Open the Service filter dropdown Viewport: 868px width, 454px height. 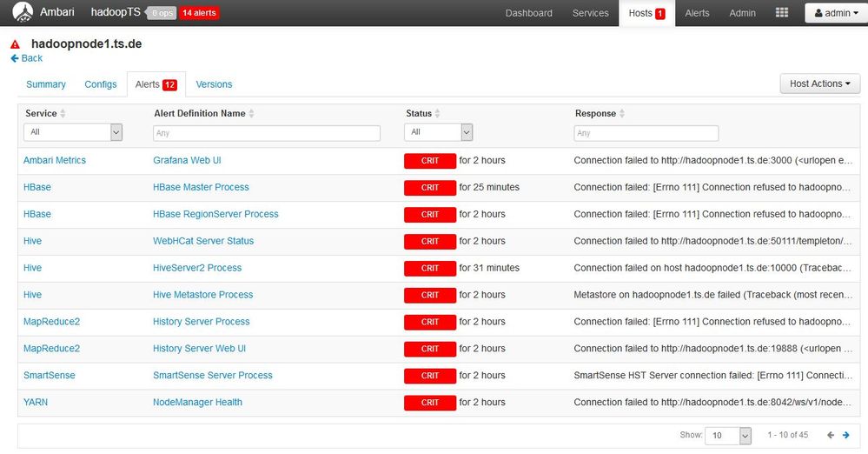pos(72,132)
